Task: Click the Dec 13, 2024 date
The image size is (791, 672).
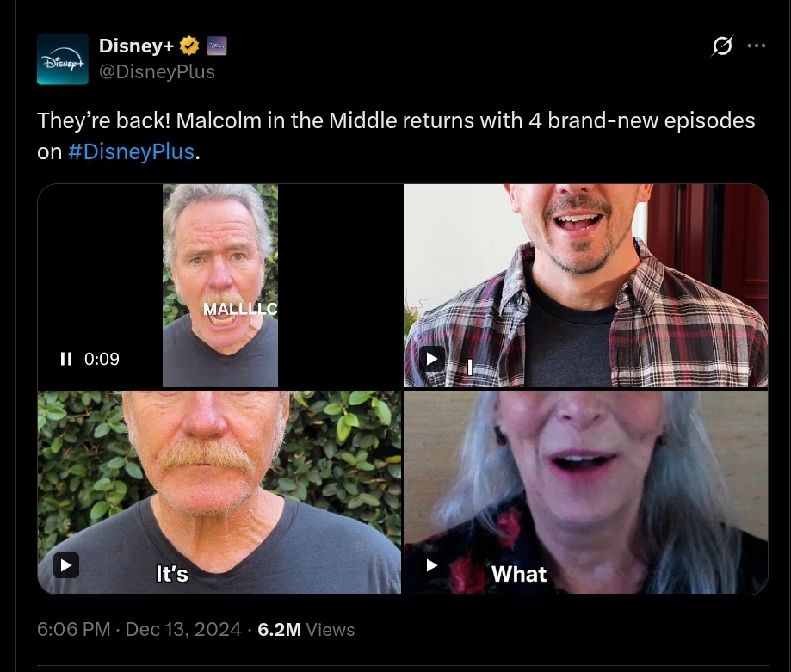Action: tap(183, 629)
